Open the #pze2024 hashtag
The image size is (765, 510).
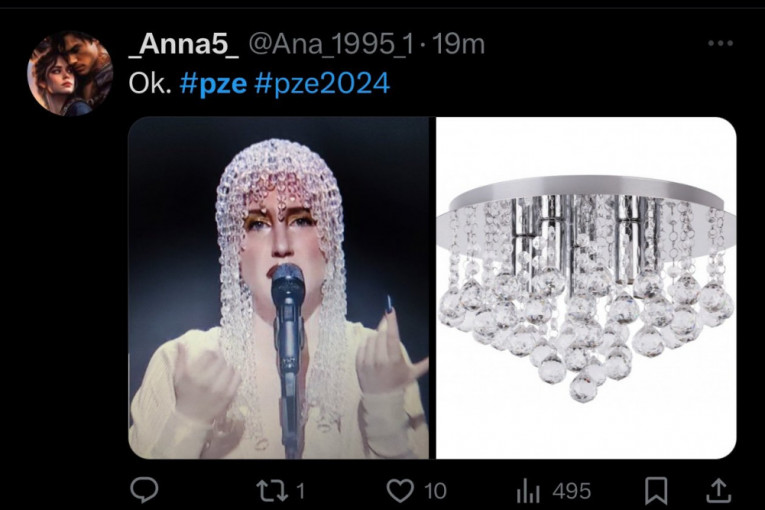(x=322, y=84)
